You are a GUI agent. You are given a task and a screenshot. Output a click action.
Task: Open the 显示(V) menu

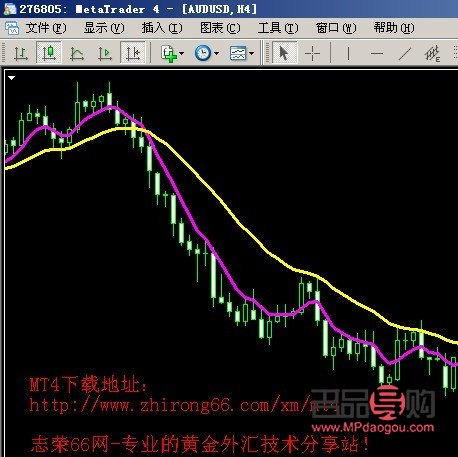click(x=104, y=28)
